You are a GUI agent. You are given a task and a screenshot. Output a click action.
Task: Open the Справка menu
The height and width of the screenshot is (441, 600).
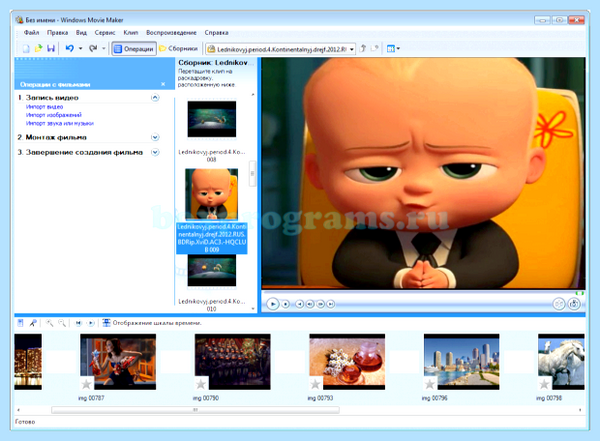(x=216, y=33)
